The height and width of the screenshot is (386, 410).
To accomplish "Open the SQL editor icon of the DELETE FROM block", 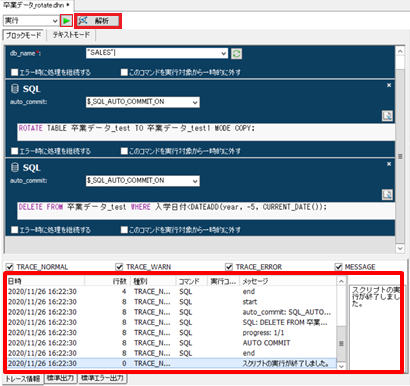I will [387, 195].
